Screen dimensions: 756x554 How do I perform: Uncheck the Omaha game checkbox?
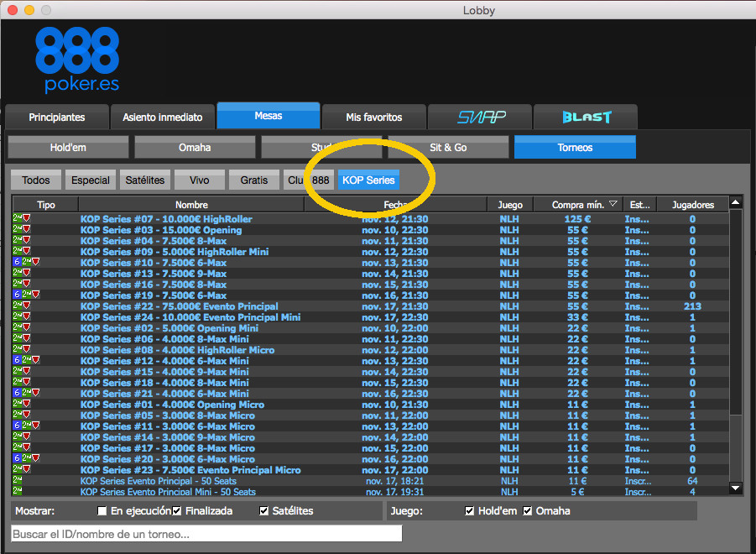528,510
